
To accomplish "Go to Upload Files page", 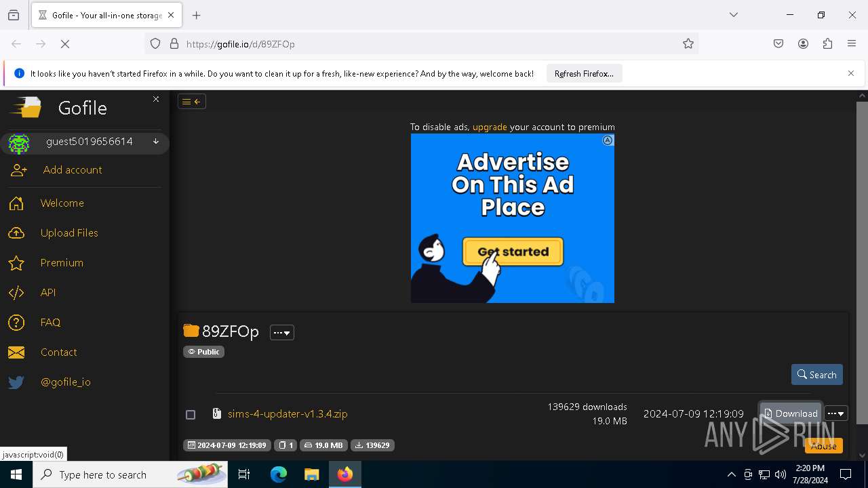I will (x=69, y=233).
